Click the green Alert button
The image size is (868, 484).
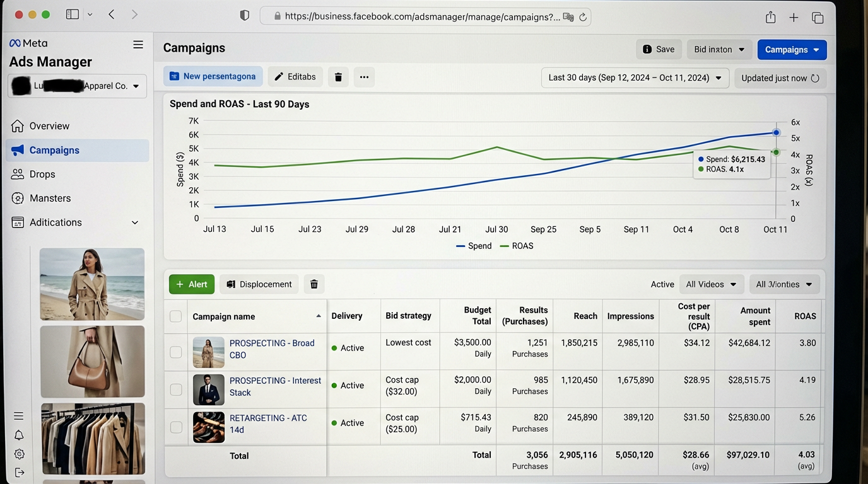click(192, 284)
